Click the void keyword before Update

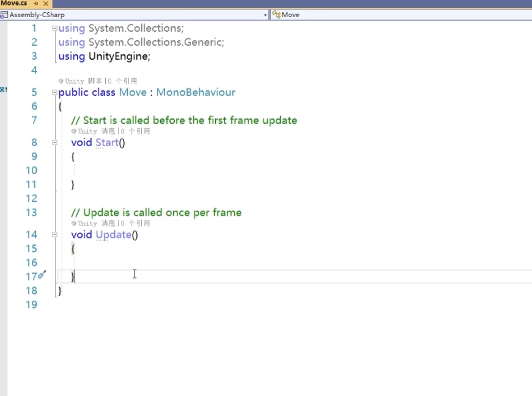(81, 235)
